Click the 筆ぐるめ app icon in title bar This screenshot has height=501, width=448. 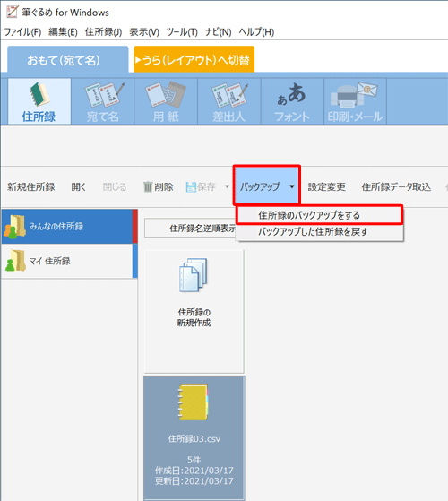pos(13,12)
